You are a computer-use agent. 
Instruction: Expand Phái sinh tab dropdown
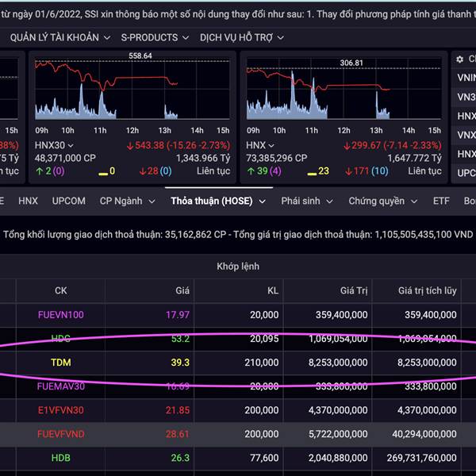click(x=307, y=201)
